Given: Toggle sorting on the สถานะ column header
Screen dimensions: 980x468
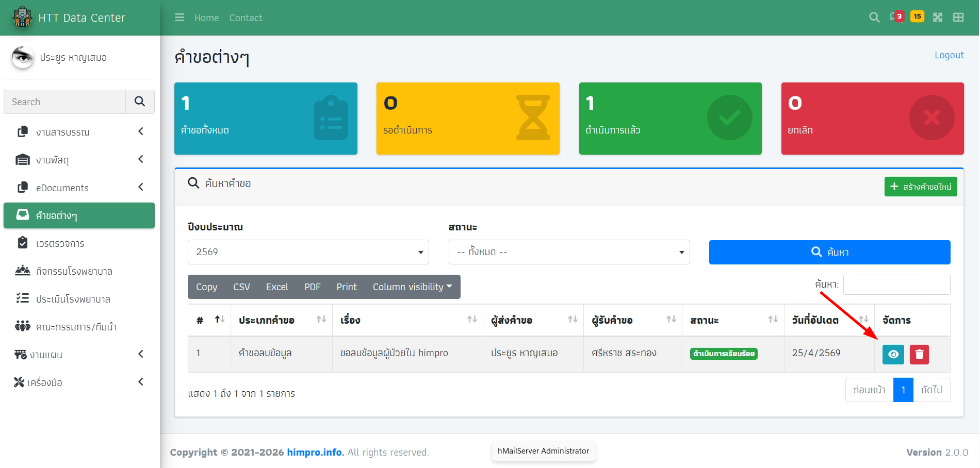Looking at the screenshot, I should [x=732, y=320].
